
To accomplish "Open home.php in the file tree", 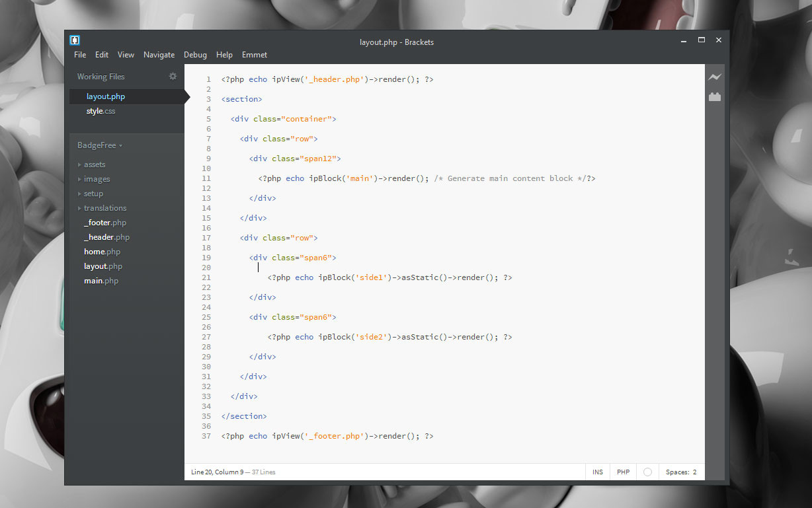I will tap(102, 252).
